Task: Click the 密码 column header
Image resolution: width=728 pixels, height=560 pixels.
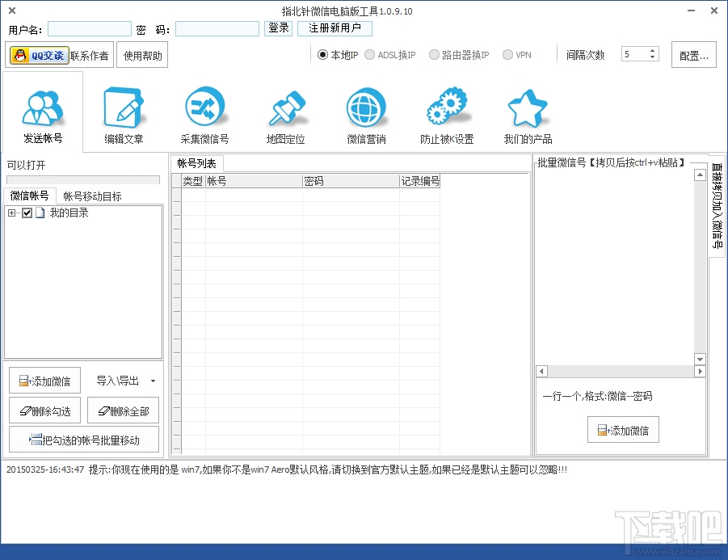Action: pos(351,181)
